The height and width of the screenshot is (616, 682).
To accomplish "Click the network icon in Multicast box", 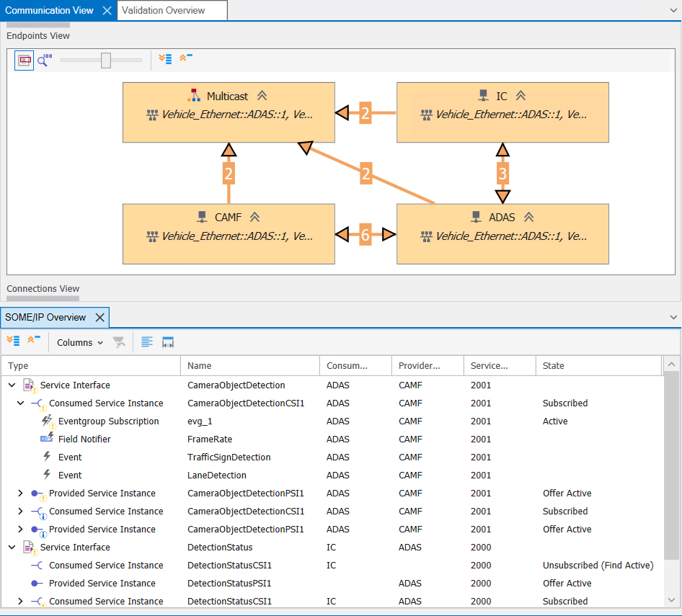I will (152, 115).
